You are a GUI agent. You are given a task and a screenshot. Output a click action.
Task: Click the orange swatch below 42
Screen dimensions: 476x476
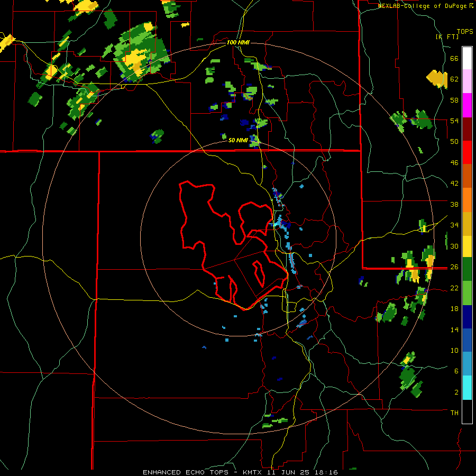pos(467,200)
